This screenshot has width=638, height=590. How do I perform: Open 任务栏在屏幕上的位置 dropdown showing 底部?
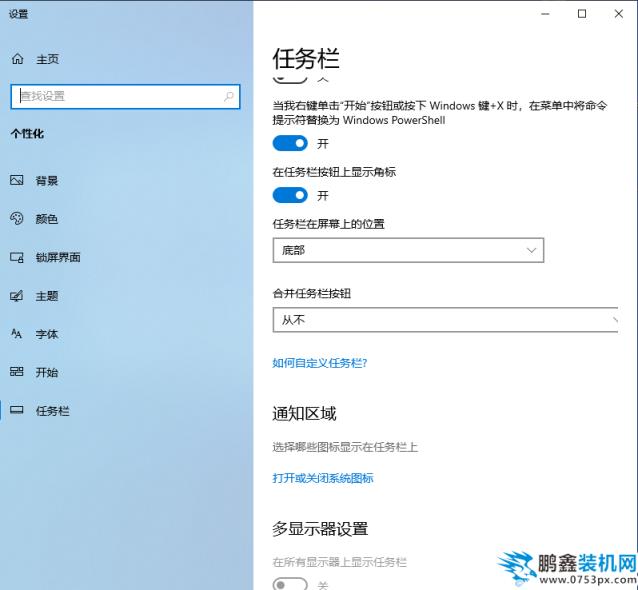(x=408, y=250)
